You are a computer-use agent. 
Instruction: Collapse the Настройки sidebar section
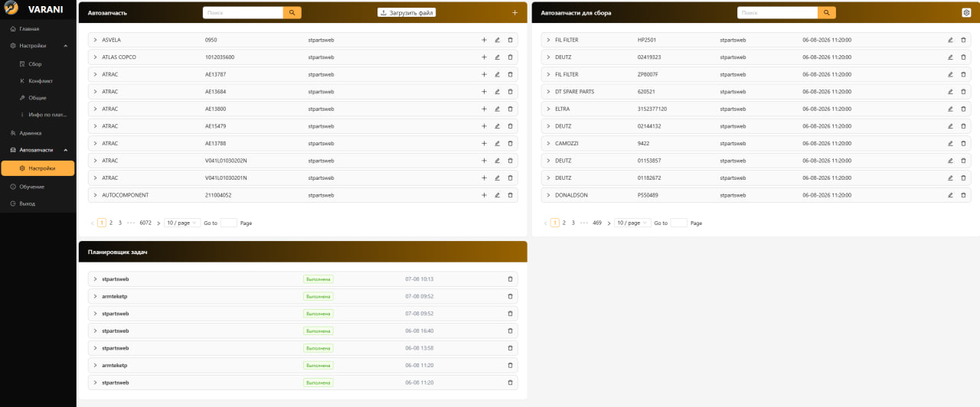[x=38, y=46]
